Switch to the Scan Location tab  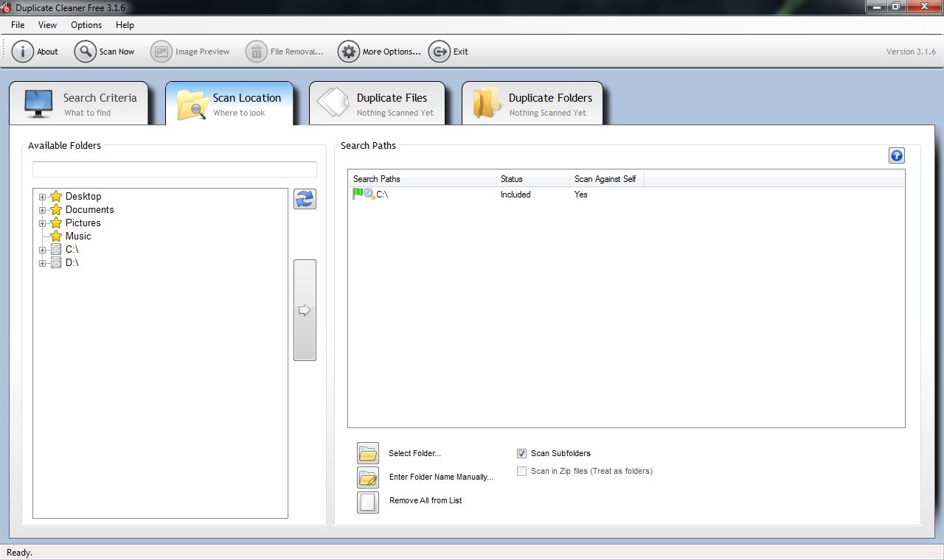[x=229, y=104]
